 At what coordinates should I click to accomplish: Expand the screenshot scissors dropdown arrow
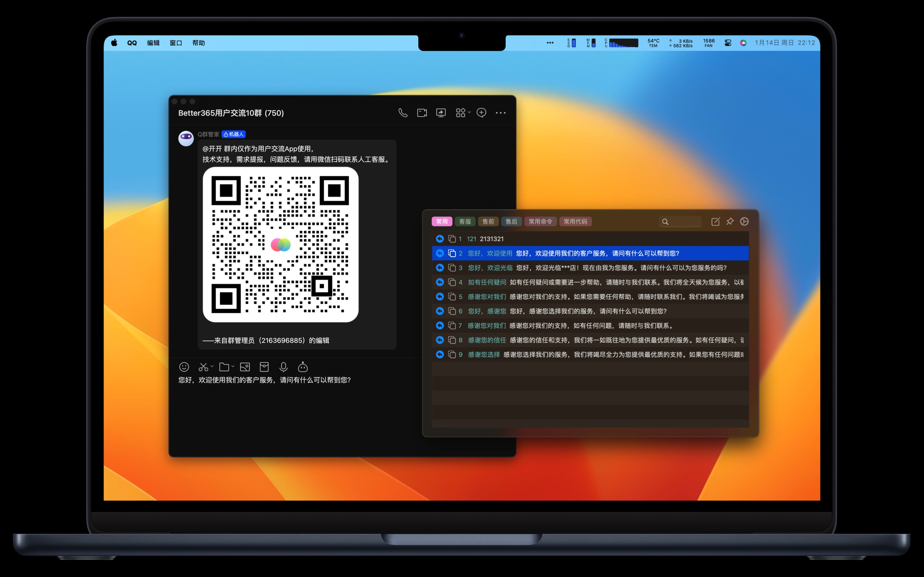212,366
